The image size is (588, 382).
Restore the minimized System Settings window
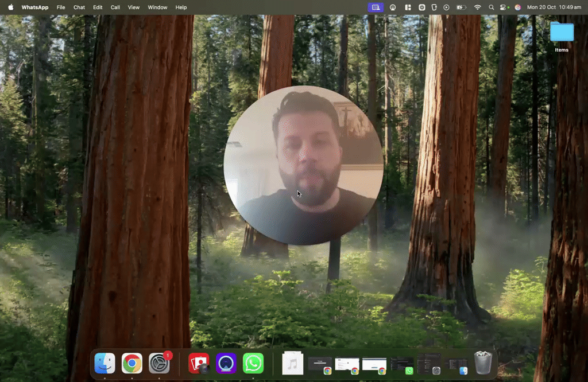pos(429,364)
